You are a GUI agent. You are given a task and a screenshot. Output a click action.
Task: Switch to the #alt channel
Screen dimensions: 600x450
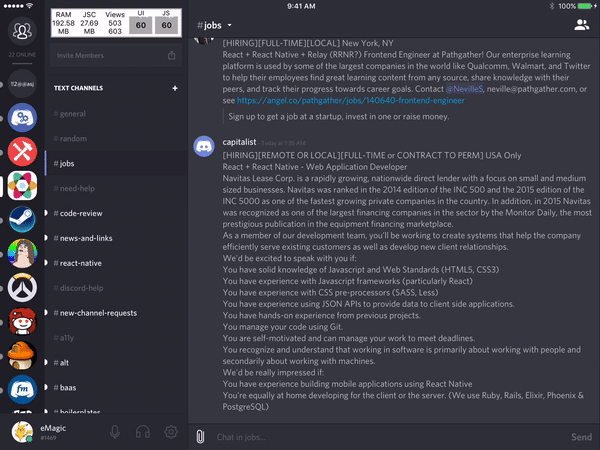pos(116,362)
